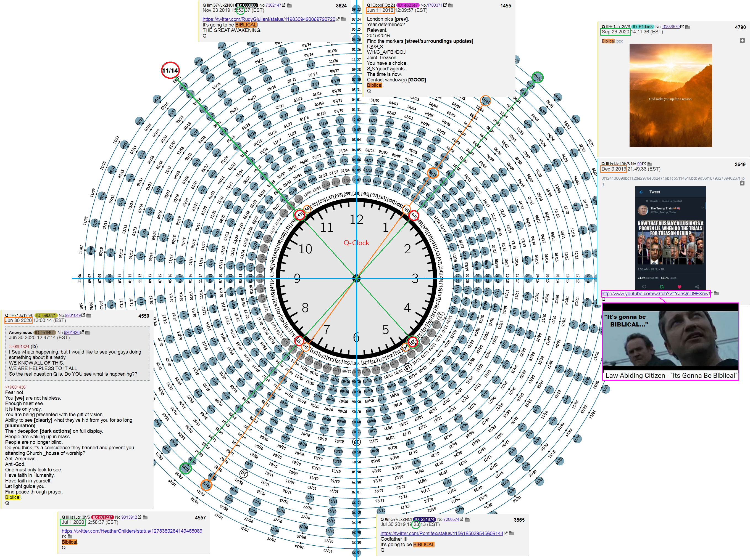The width and height of the screenshot is (750, 560).
Task: Click back arrow in Tweet screenshot
Action: 641,192
